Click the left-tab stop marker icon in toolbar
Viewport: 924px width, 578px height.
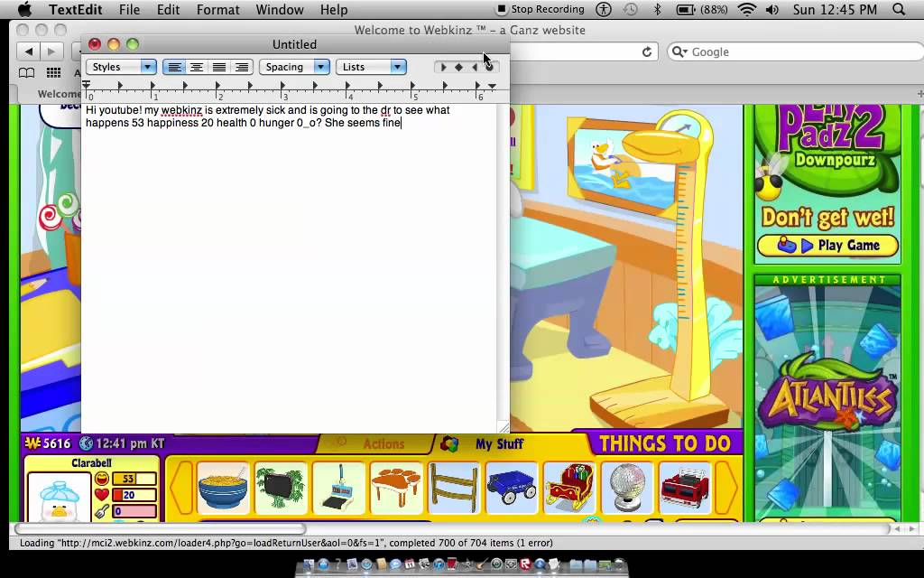pyautogui.click(x=443, y=67)
